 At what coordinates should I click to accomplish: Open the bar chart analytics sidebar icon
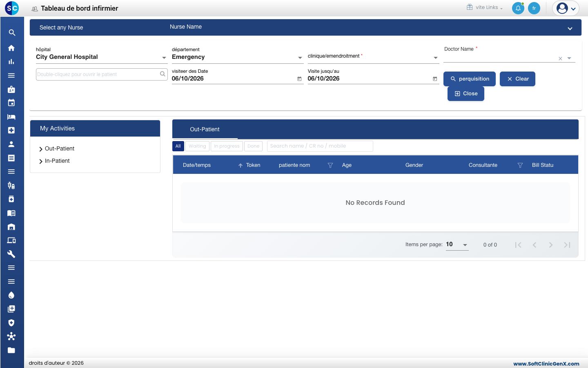click(x=11, y=62)
